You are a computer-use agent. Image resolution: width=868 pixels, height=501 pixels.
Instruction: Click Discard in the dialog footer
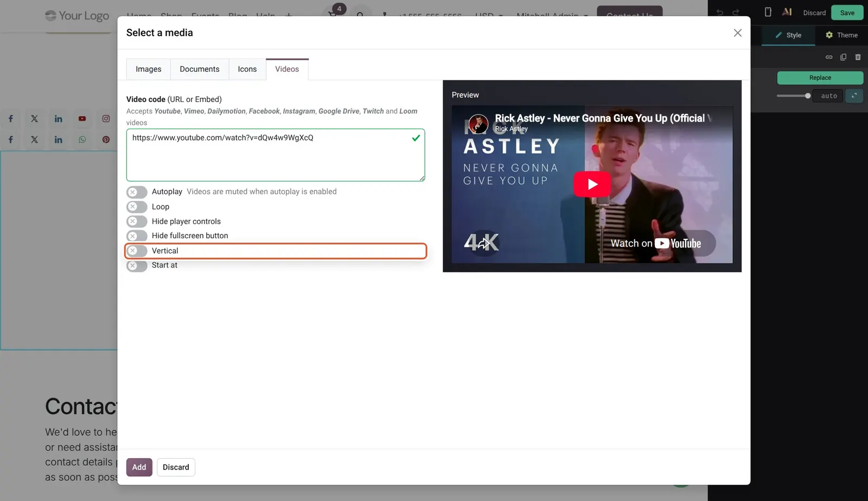(x=176, y=467)
